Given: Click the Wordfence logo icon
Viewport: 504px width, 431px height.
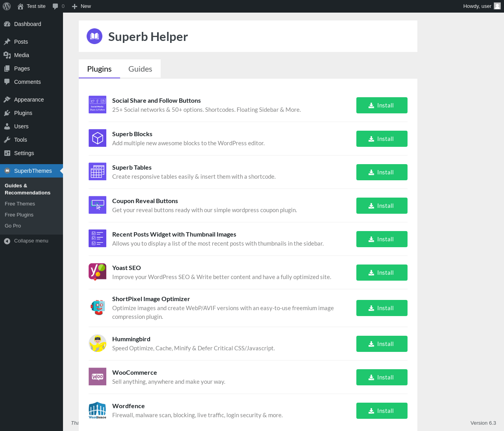Looking at the screenshot, I should click(x=97, y=410).
